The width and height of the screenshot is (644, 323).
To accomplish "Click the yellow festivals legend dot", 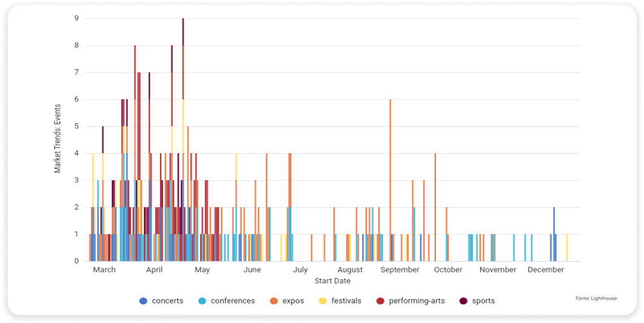I will (x=323, y=301).
